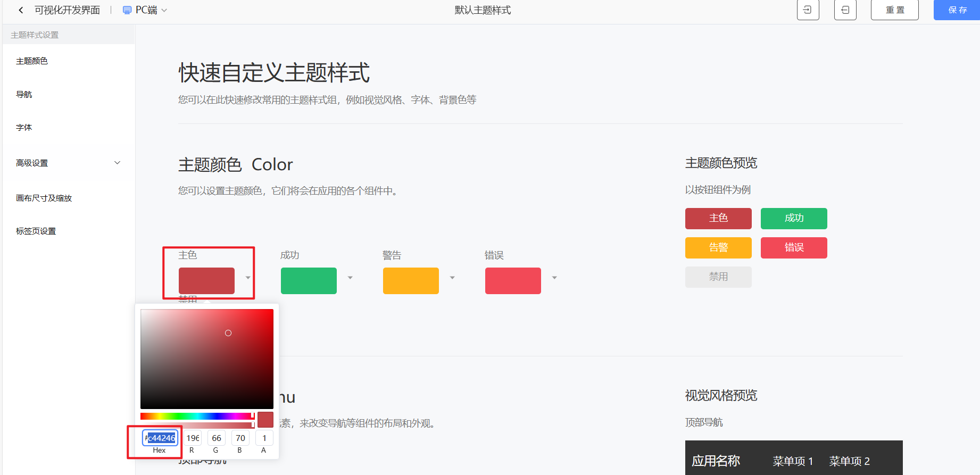The height and width of the screenshot is (475, 980).
Task: Open the 成功 color dropdown arrow
Action: 350,278
